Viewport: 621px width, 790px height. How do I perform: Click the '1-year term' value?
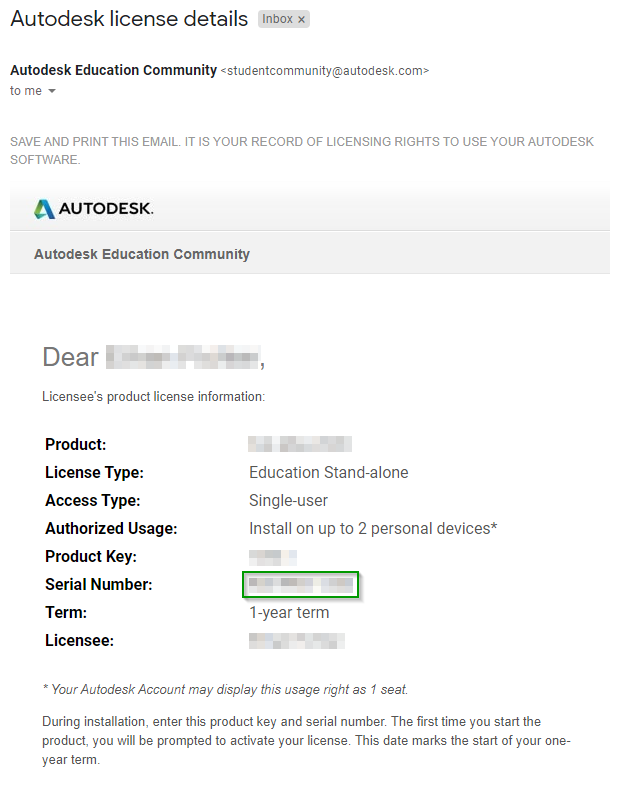pos(288,612)
